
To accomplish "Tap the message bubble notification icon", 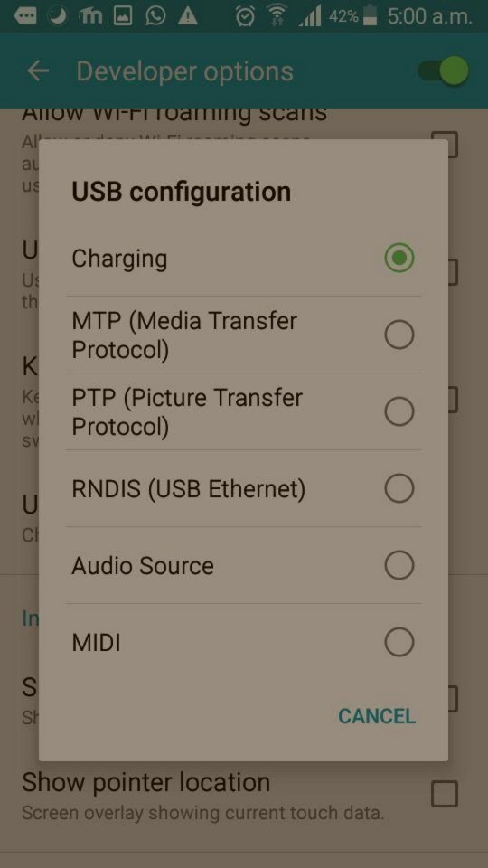I will tap(25, 16).
